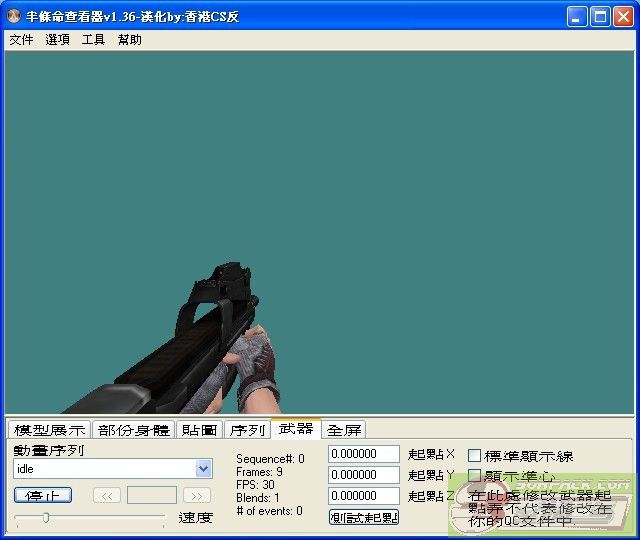Click the 起點X value input field
Viewport: 640px width, 540px height.
click(364, 455)
